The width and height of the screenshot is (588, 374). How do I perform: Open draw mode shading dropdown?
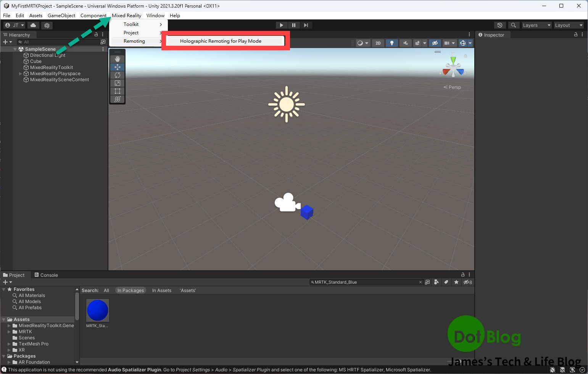362,43
